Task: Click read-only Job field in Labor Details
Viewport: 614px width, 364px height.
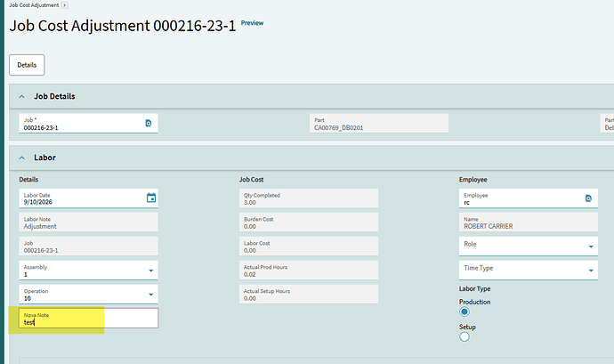Action: point(88,246)
